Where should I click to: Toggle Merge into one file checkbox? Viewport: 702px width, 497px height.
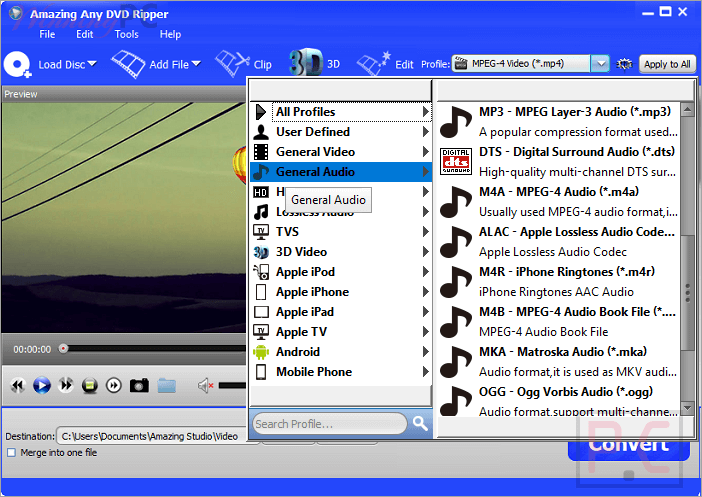point(11,452)
